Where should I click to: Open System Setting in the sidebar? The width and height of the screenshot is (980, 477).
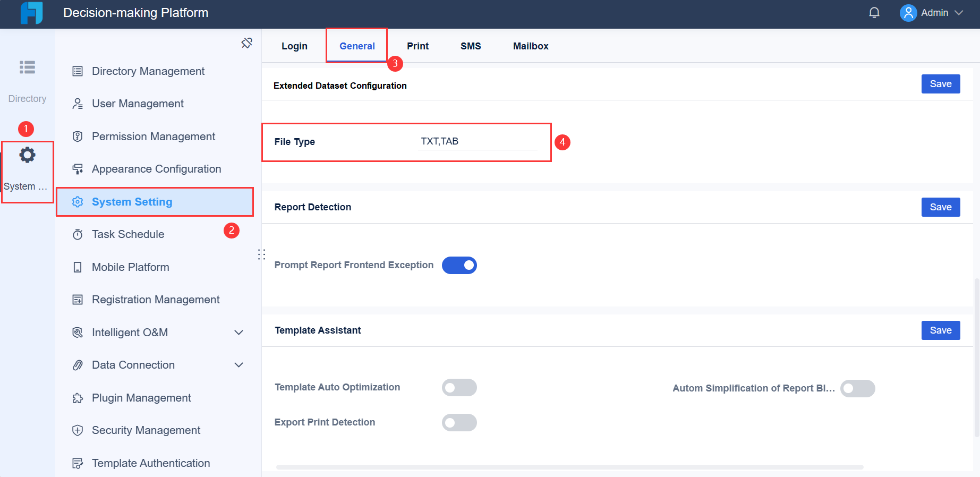[x=155, y=202]
